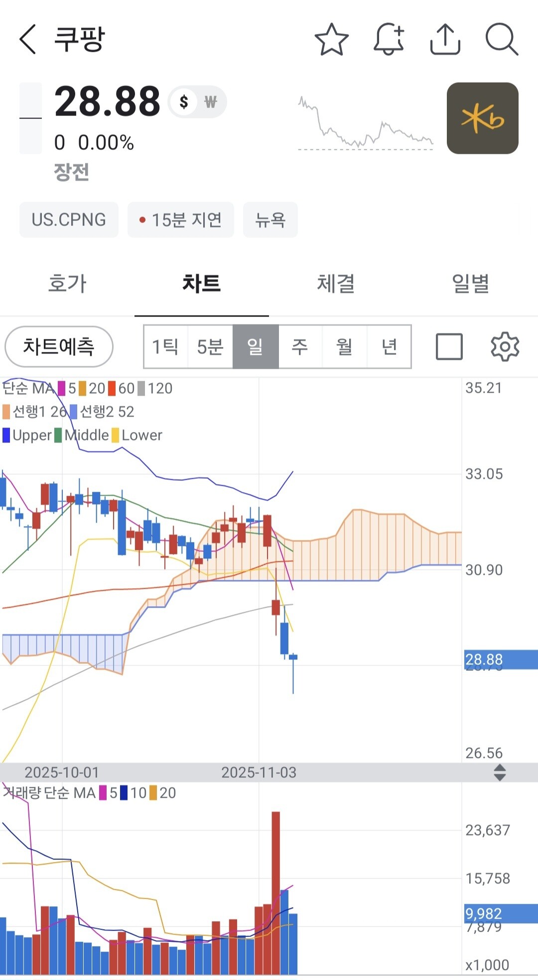
Task: Tap the share upload icon
Action: [445, 39]
